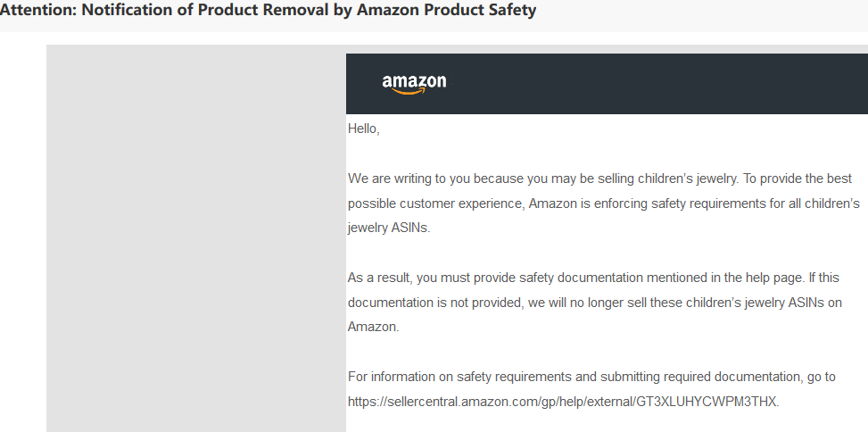This screenshot has width=868, height=432.
Task: Click the gray left margin panel
Action: pyautogui.click(x=196, y=238)
